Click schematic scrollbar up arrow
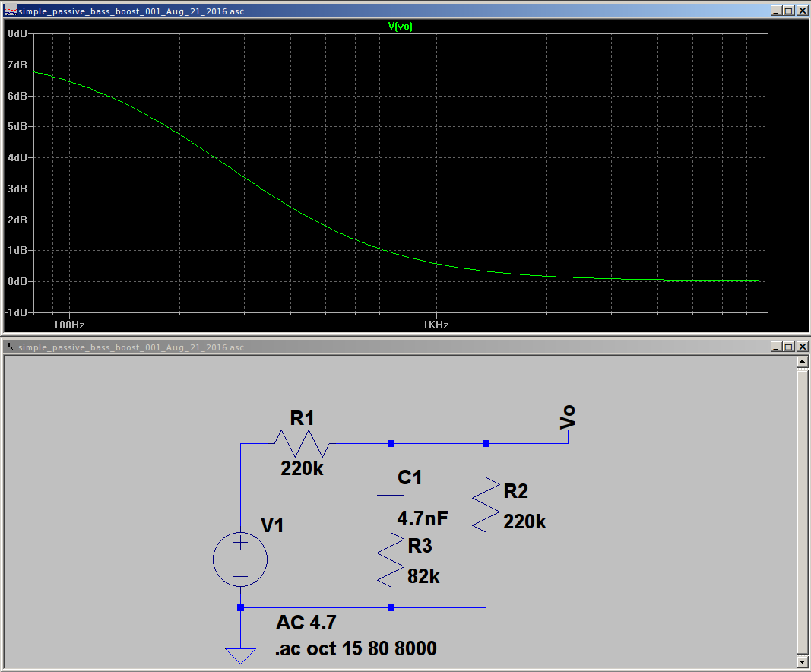 pos(802,361)
